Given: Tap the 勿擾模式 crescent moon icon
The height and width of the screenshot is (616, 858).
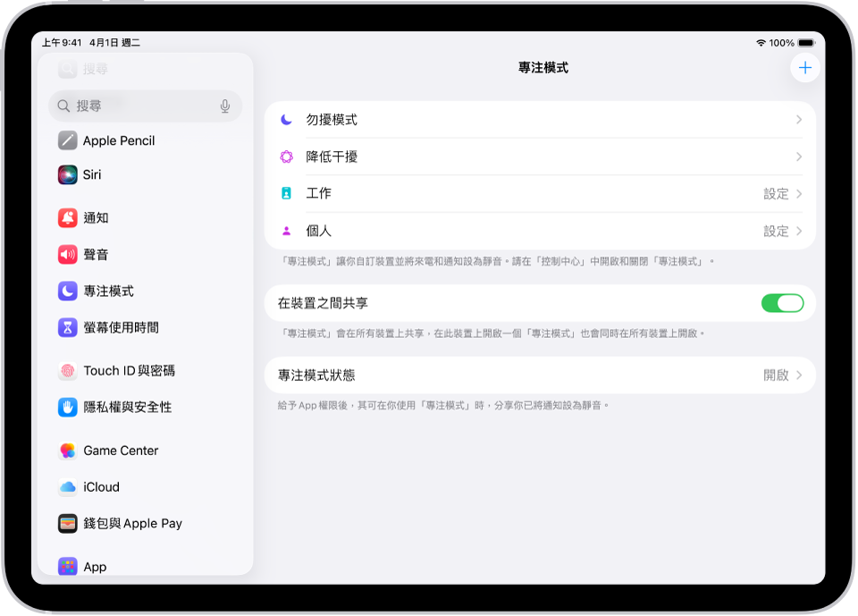Looking at the screenshot, I should tap(286, 120).
